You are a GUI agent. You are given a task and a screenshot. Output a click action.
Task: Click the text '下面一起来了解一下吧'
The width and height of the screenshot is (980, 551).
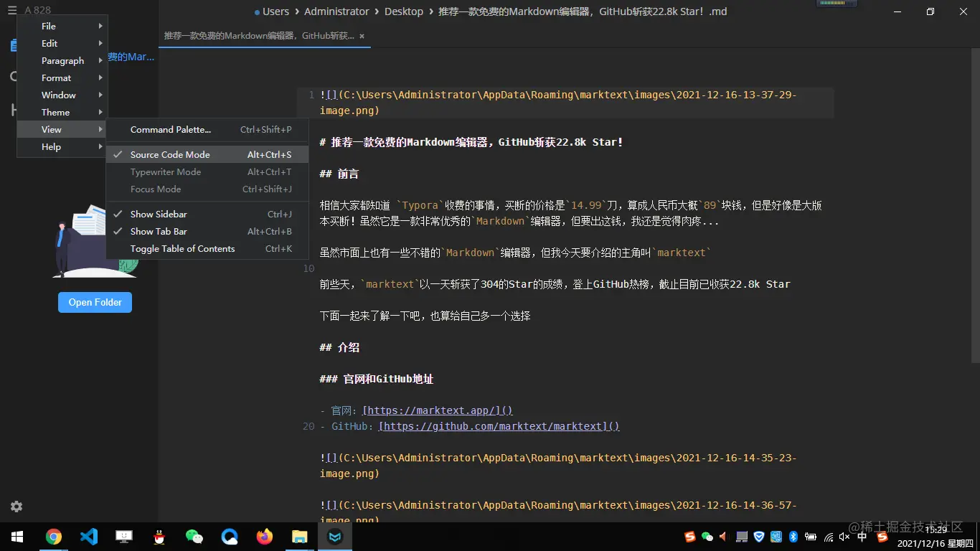372,316
